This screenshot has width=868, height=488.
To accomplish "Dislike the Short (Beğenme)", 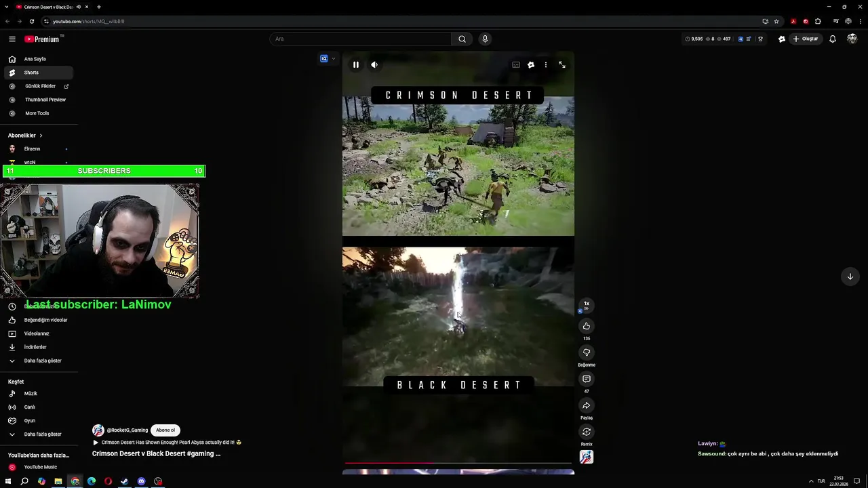I will [587, 352].
